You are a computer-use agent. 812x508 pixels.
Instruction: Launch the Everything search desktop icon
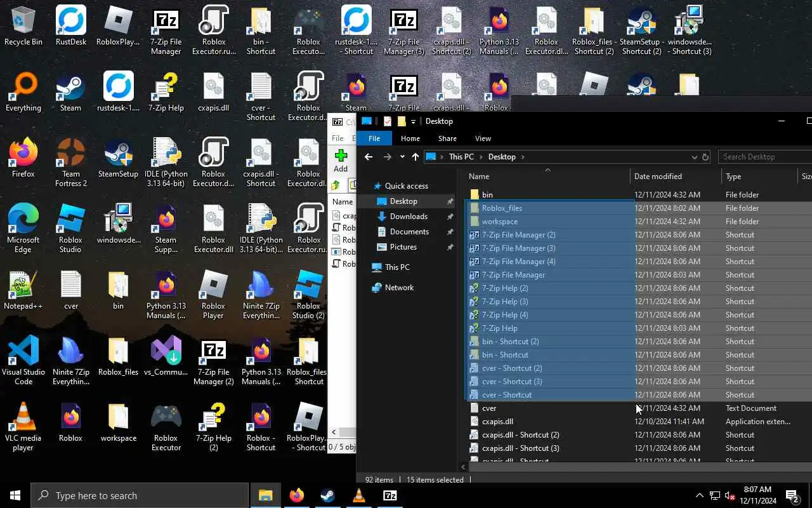pos(23,93)
